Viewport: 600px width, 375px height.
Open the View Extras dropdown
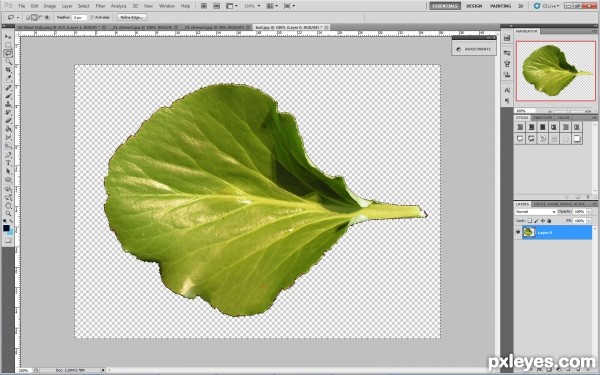(232, 6)
